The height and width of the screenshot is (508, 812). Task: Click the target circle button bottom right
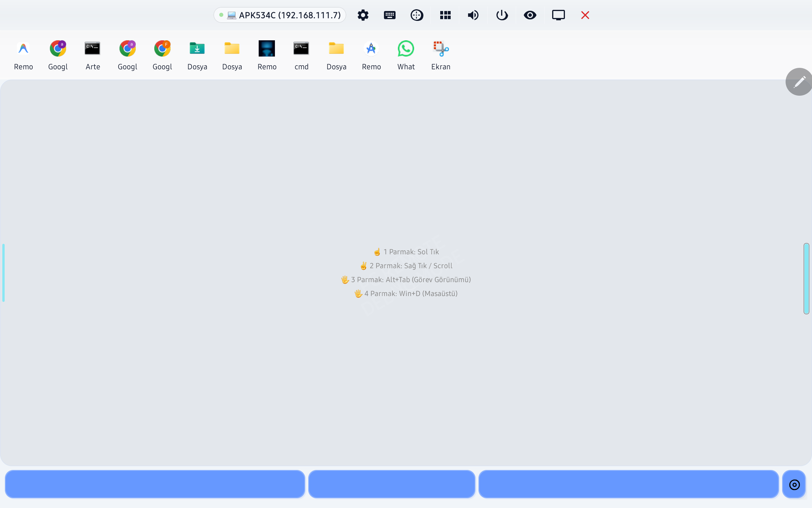click(794, 485)
